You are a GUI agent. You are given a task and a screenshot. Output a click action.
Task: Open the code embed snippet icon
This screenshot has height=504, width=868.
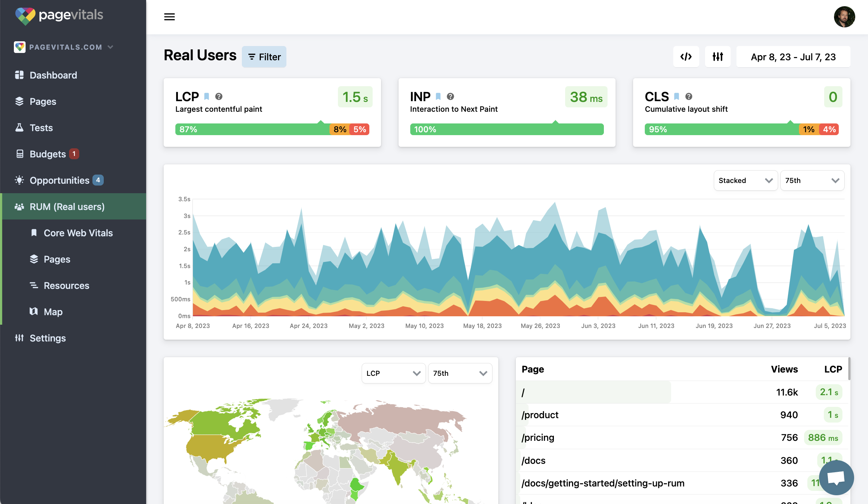pyautogui.click(x=686, y=57)
